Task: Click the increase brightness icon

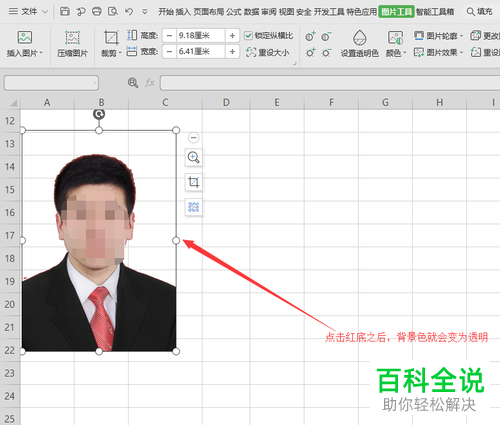Action: pyautogui.click(x=310, y=53)
